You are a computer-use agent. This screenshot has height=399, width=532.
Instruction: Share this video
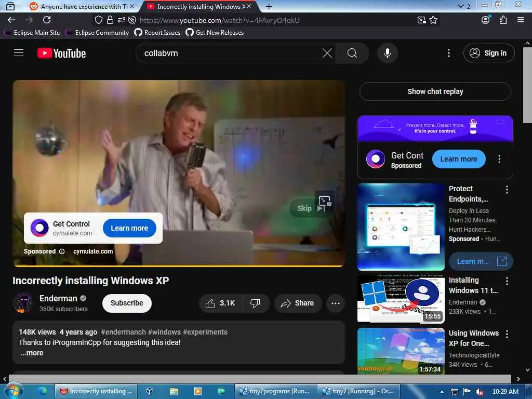[x=297, y=303]
